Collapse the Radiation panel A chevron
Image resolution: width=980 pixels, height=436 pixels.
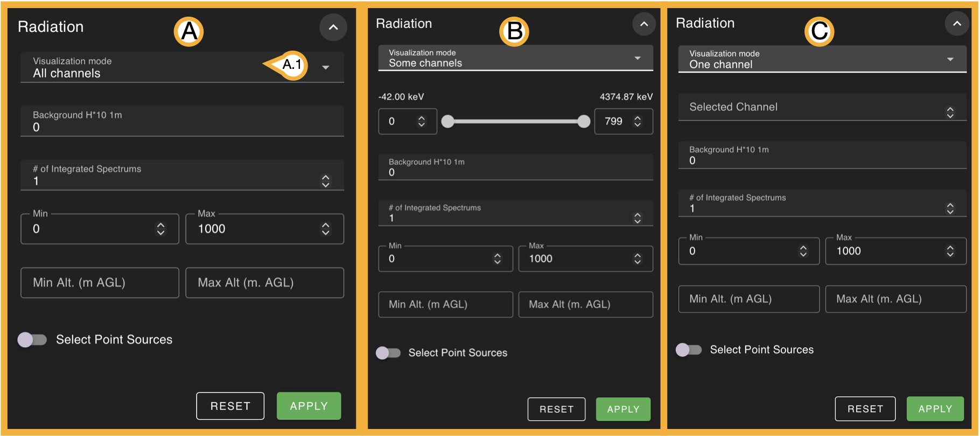point(333,27)
